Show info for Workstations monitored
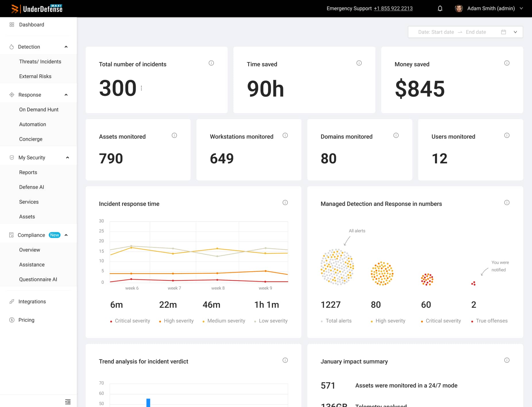532x407 pixels. pos(285,135)
